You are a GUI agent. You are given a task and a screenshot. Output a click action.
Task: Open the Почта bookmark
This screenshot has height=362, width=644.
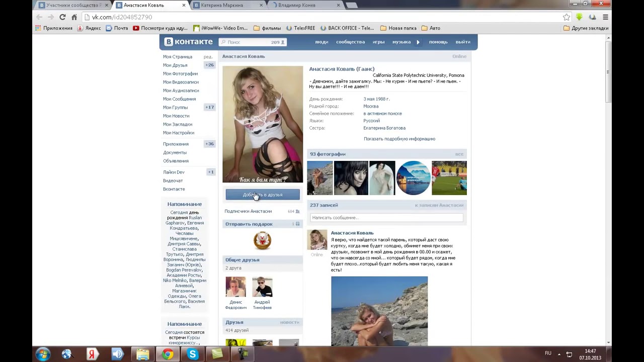(117, 28)
